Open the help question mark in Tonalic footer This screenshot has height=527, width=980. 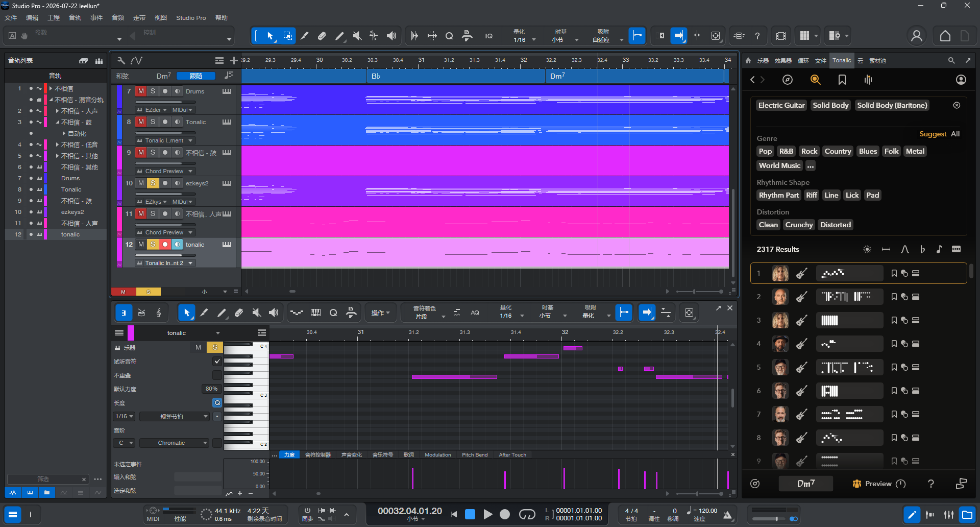(930, 484)
